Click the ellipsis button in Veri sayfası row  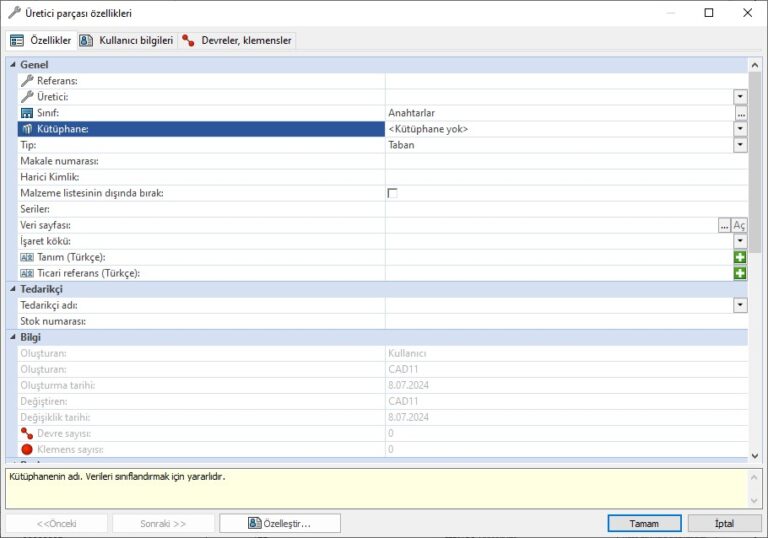point(724,225)
